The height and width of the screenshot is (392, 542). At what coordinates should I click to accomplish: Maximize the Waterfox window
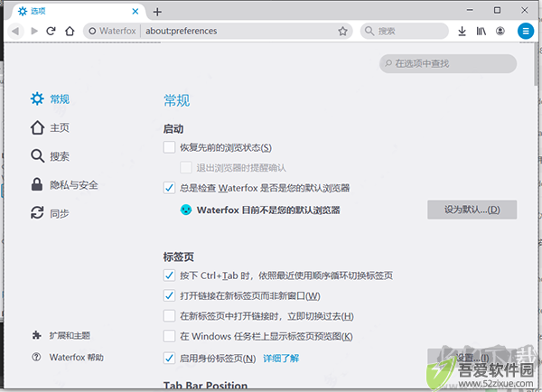click(497, 10)
